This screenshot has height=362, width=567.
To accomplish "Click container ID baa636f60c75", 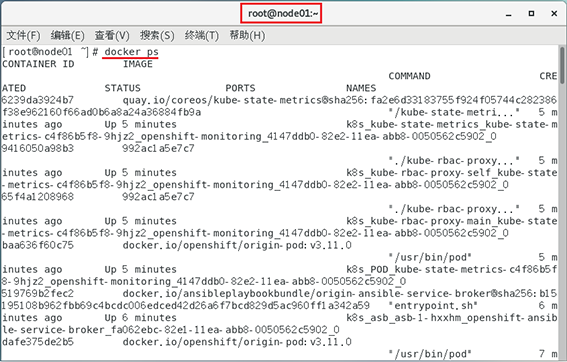I will click(x=38, y=245).
